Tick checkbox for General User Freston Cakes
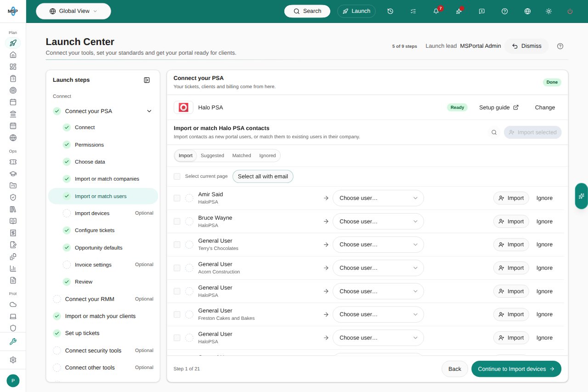Image resolution: width=588 pixels, height=392 pixels. coord(177,314)
